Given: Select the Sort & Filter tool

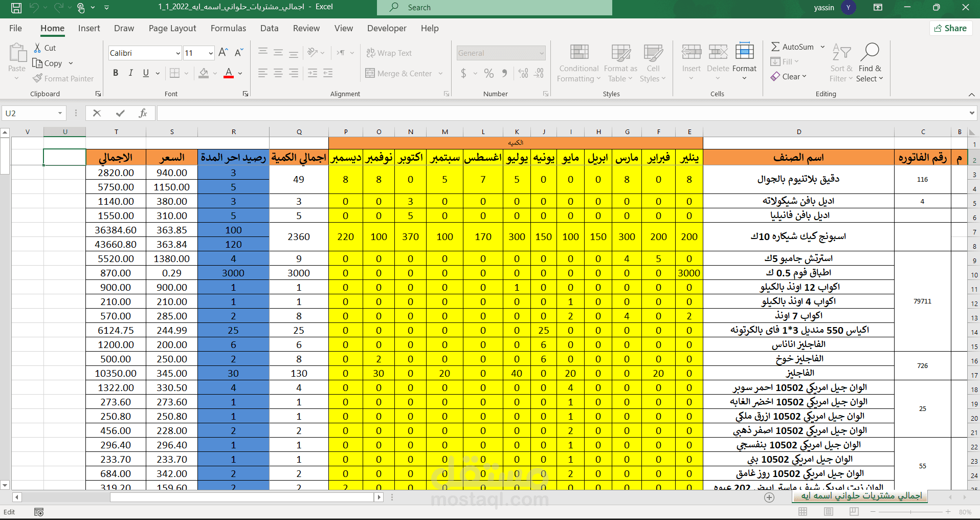Looking at the screenshot, I should pyautogui.click(x=841, y=63).
